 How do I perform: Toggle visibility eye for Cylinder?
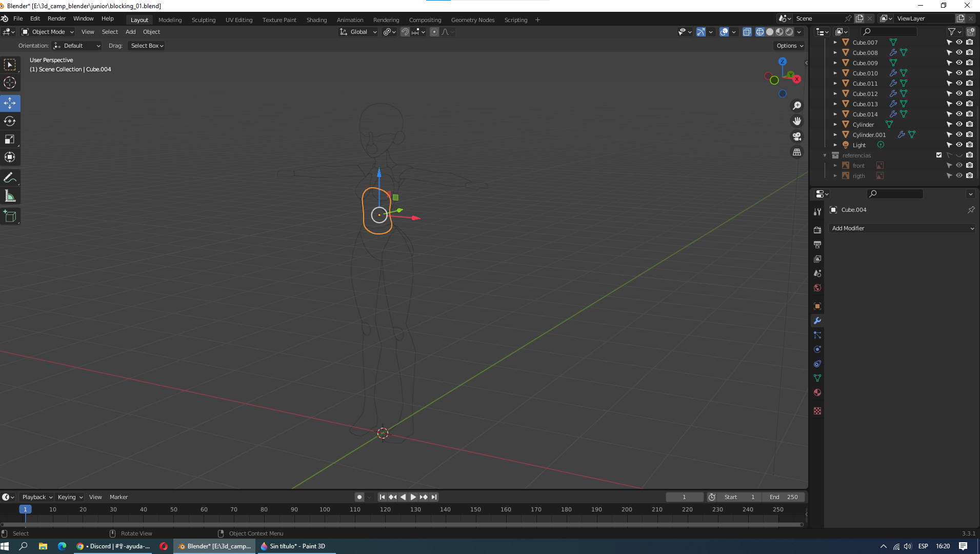959,124
